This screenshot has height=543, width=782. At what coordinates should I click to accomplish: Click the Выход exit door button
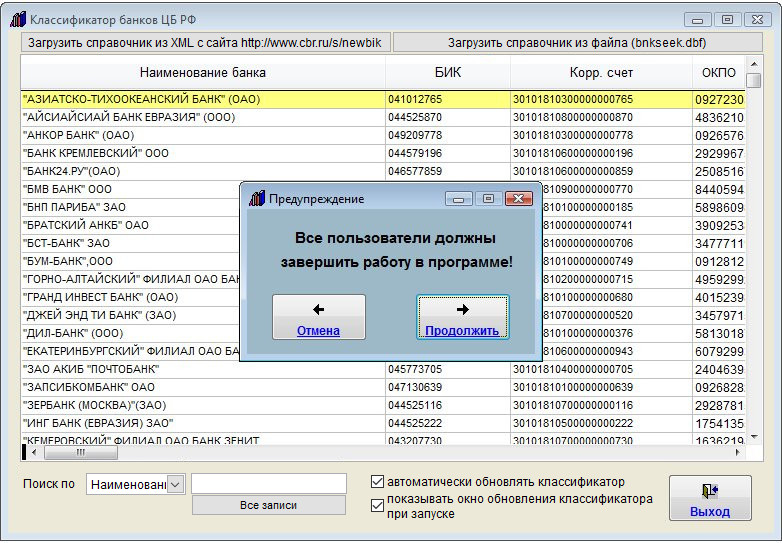point(709,499)
